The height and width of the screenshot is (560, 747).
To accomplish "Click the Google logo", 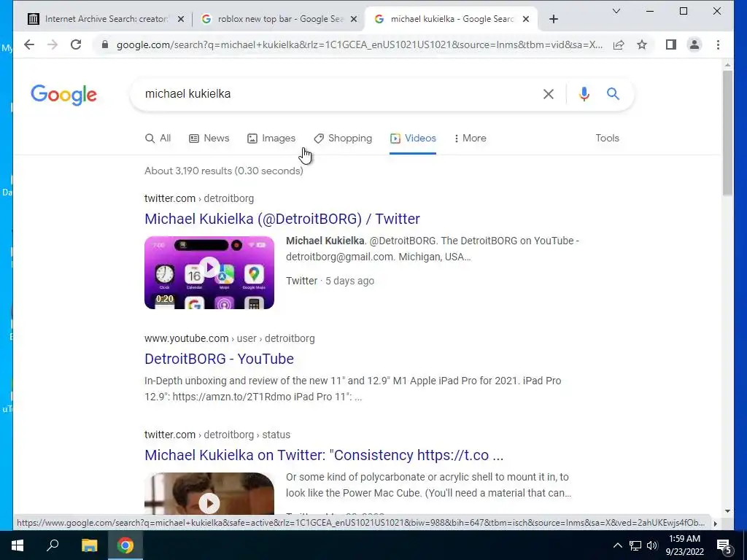I will [x=64, y=95].
